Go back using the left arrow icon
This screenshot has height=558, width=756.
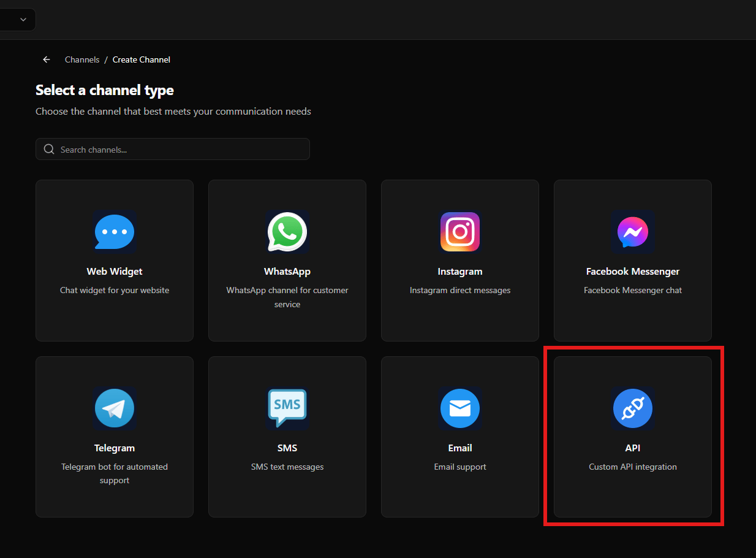coord(47,59)
